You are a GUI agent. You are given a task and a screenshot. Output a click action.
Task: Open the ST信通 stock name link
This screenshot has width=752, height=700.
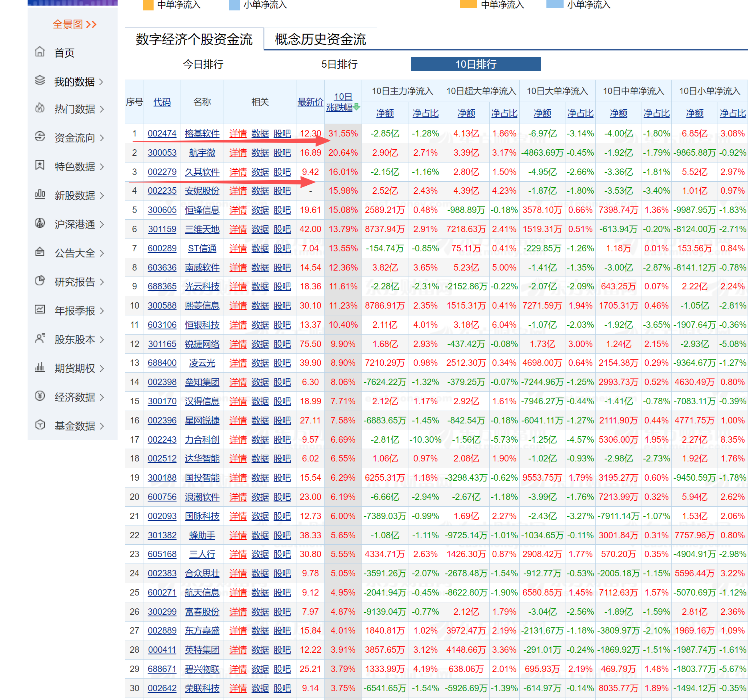pos(202,249)
